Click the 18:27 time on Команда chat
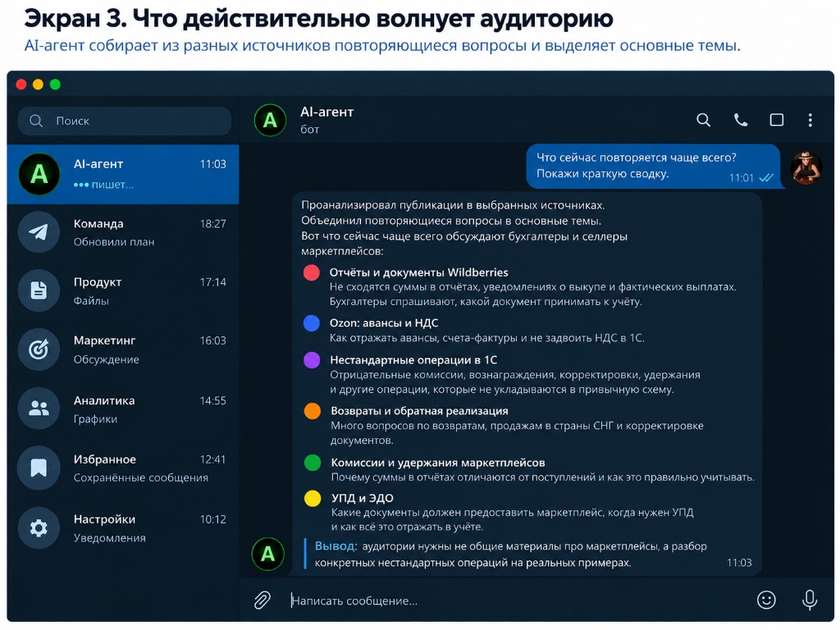 (212, 224)
